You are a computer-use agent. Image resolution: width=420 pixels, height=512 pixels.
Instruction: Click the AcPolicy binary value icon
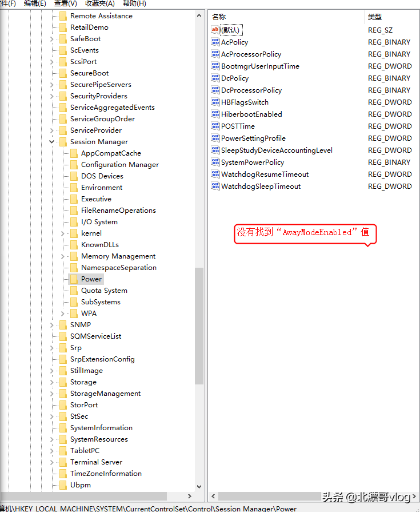pyautogui.click(x=215, y=42)
